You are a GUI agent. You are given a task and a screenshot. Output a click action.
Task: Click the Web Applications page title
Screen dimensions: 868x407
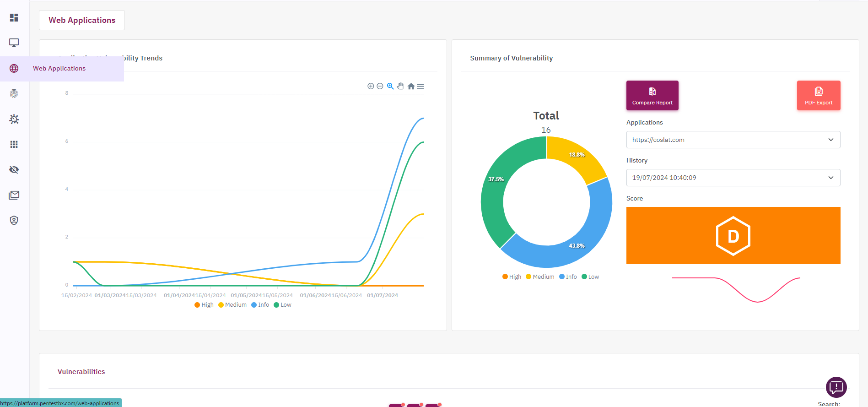coord(82,20)
